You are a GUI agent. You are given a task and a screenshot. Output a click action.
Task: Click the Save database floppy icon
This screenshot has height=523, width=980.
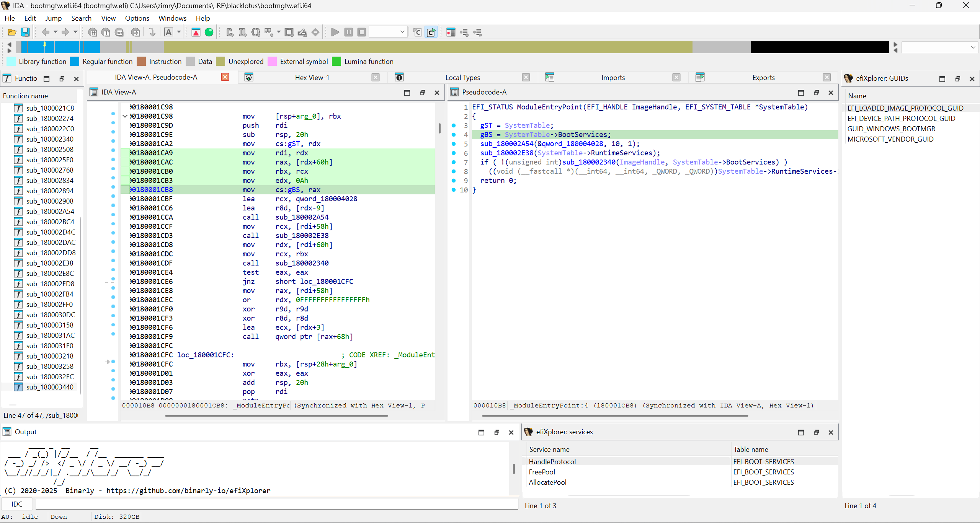25,32
